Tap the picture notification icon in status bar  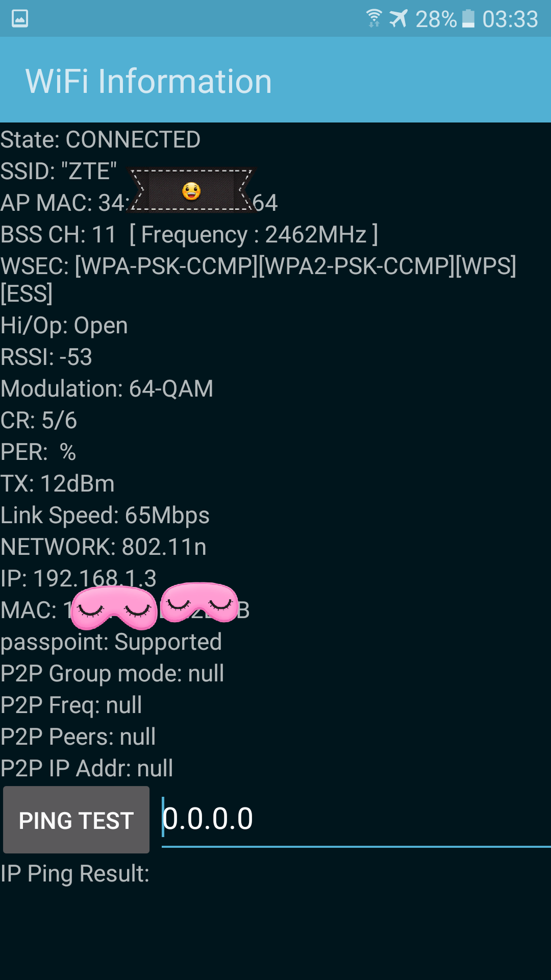coord(20,19)
